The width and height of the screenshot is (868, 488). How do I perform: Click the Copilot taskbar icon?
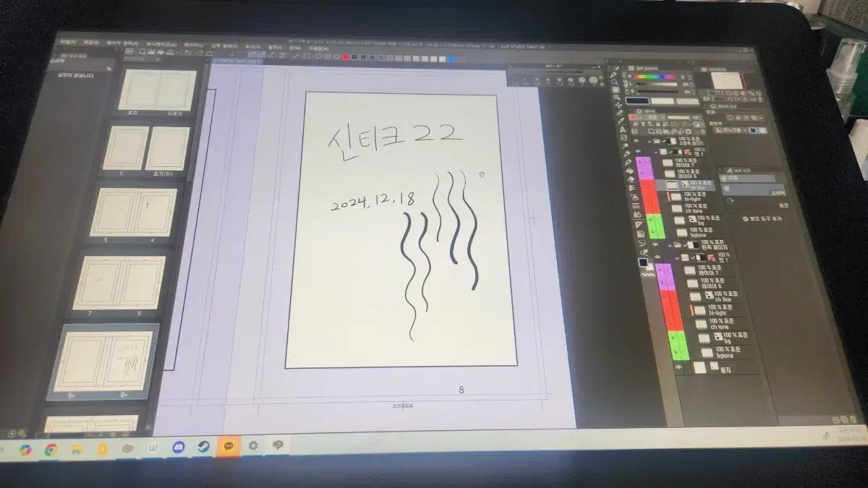25,450
